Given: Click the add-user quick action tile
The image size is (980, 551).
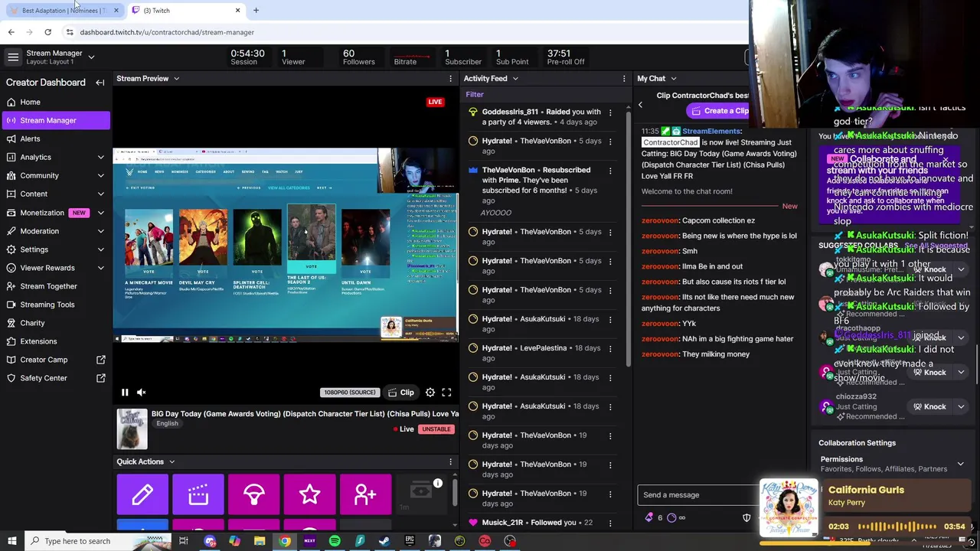Looking at the screenshot, I should click(x=366, y=494).
